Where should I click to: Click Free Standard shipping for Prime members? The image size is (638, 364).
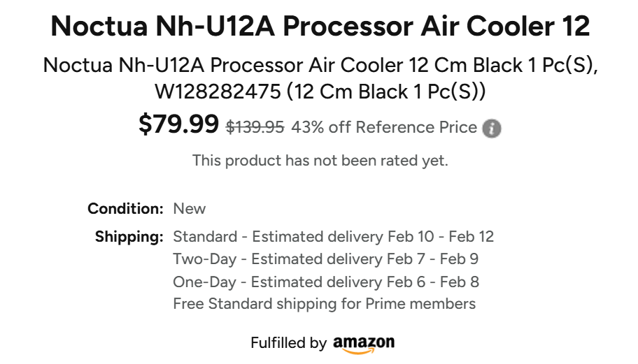click(x=324, y=304)
